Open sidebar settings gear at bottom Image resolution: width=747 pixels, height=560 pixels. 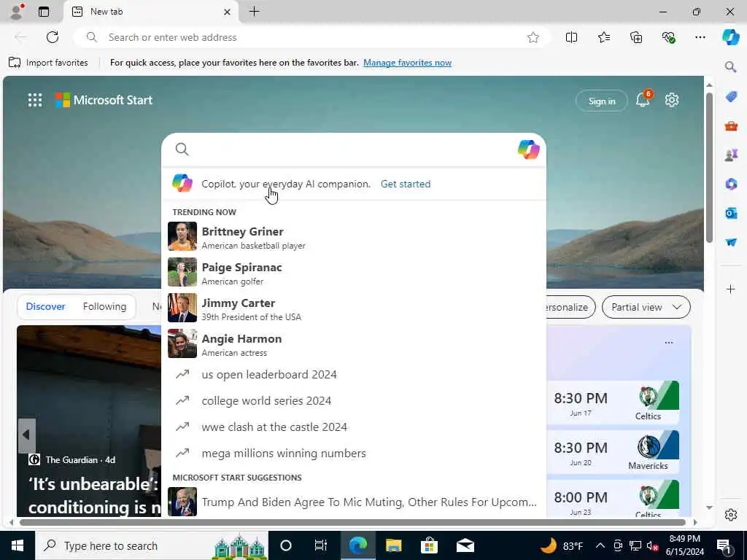coord(731,515)
